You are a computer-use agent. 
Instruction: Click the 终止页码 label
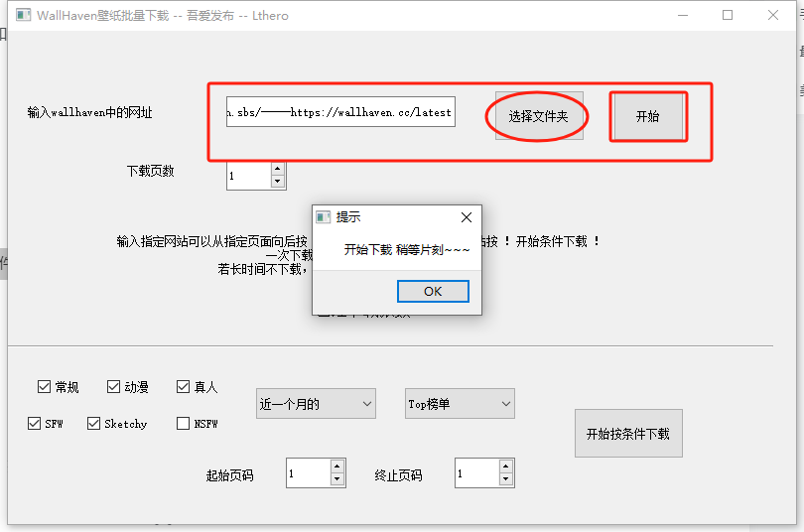click(x=398, y=475)
